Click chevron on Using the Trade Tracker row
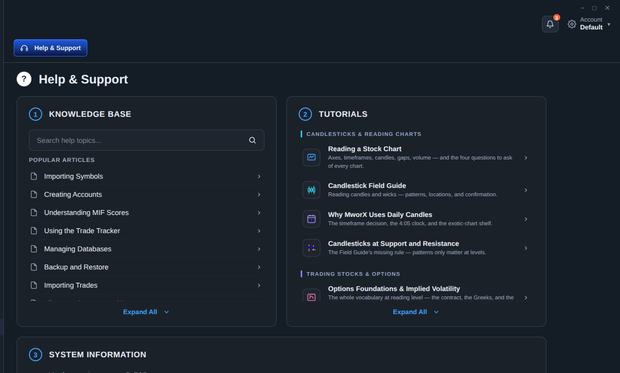620x373 pixels. point(259,231)
